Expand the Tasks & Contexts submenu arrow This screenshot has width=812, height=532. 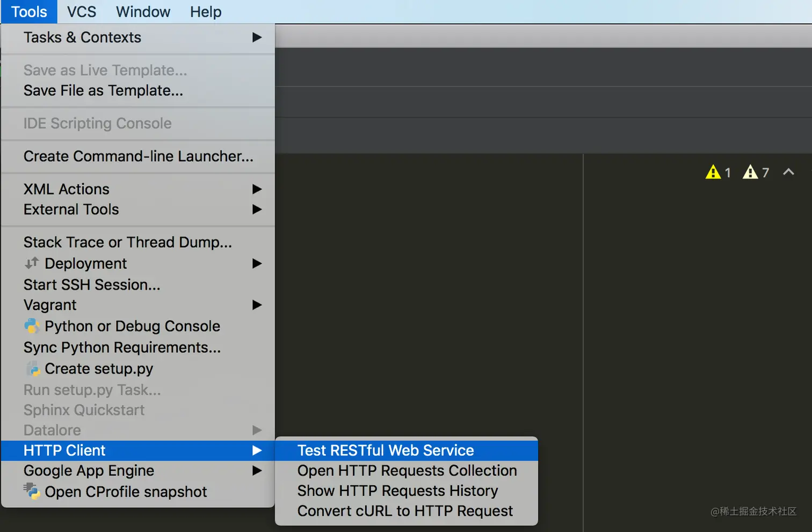click(x=257, y=37)
